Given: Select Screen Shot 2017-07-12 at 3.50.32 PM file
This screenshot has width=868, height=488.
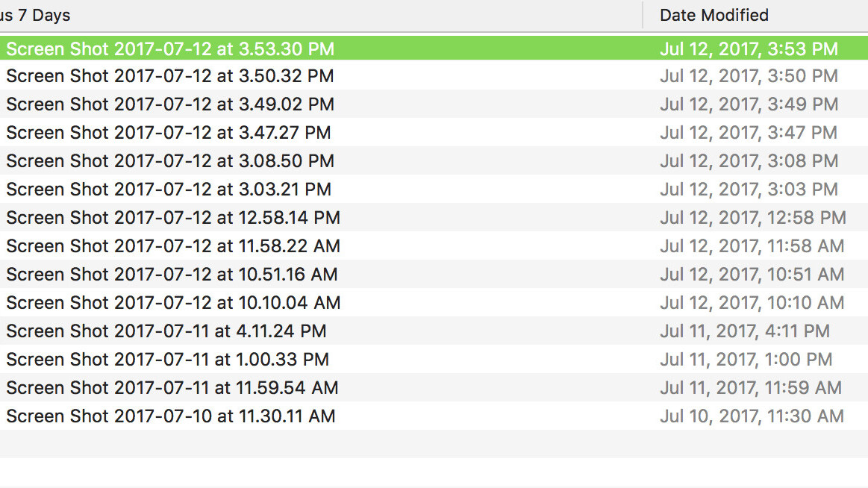Looking at the screenshot, I should click(x=170, y=76).
